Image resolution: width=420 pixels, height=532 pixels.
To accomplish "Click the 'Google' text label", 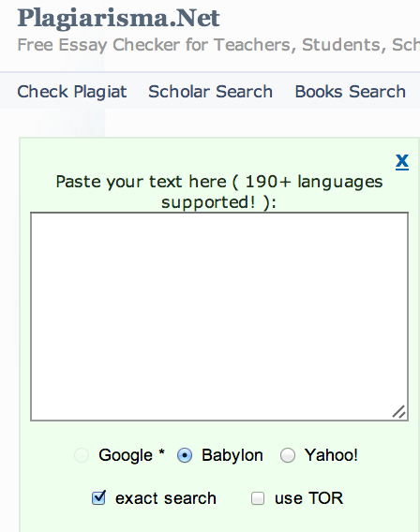I will [126, 455].
